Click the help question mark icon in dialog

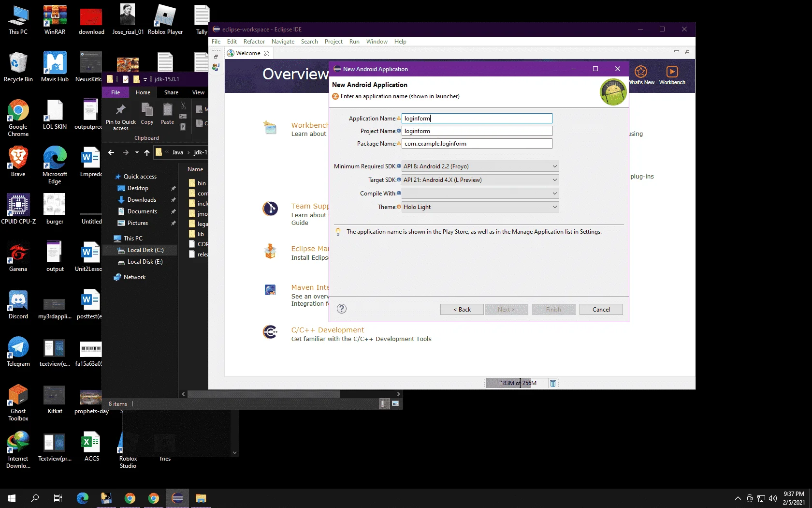(342, 309)
